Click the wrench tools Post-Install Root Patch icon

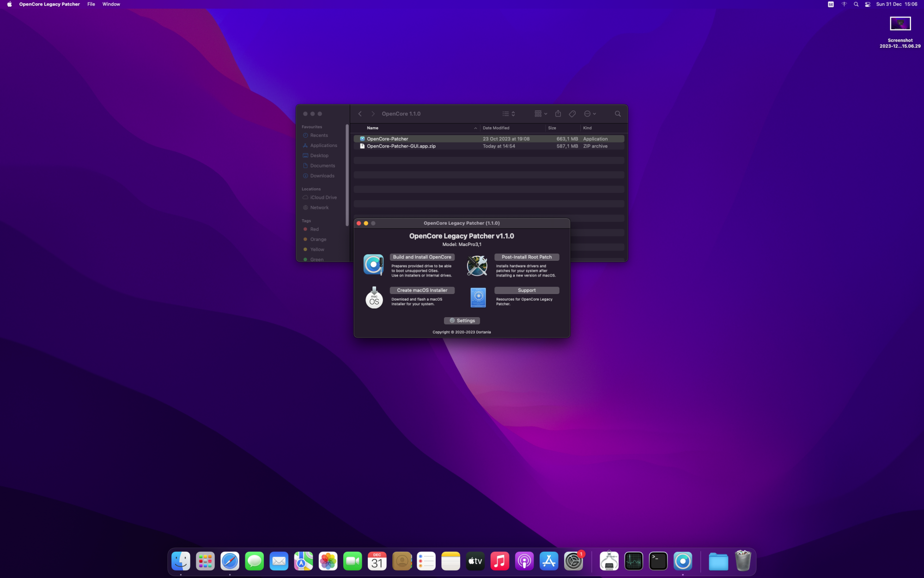pyautogui.click(x=477, y=266)
